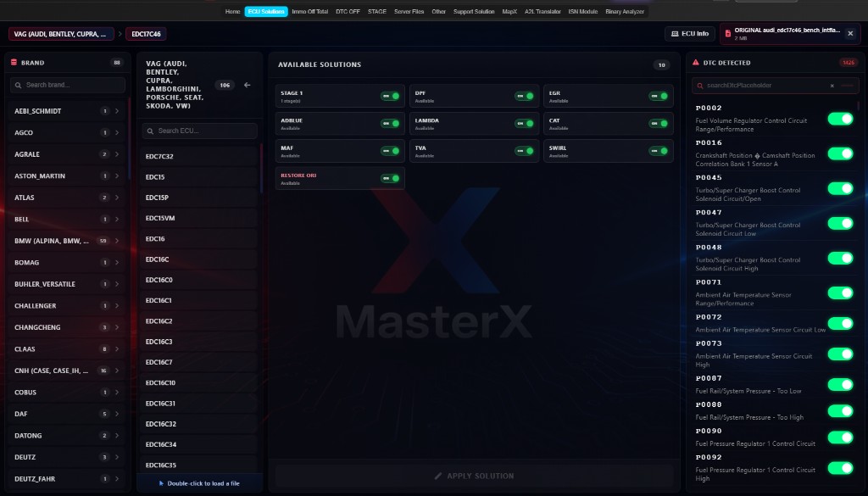
Task: Expand the ASTON_MARTIN brand chevron
Action: [x=117, y=176]
